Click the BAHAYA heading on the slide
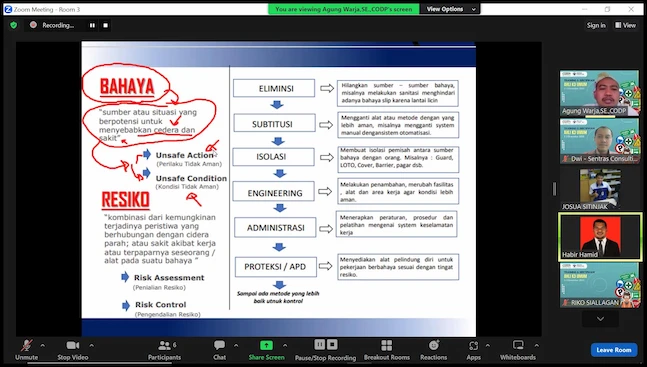 127,88
